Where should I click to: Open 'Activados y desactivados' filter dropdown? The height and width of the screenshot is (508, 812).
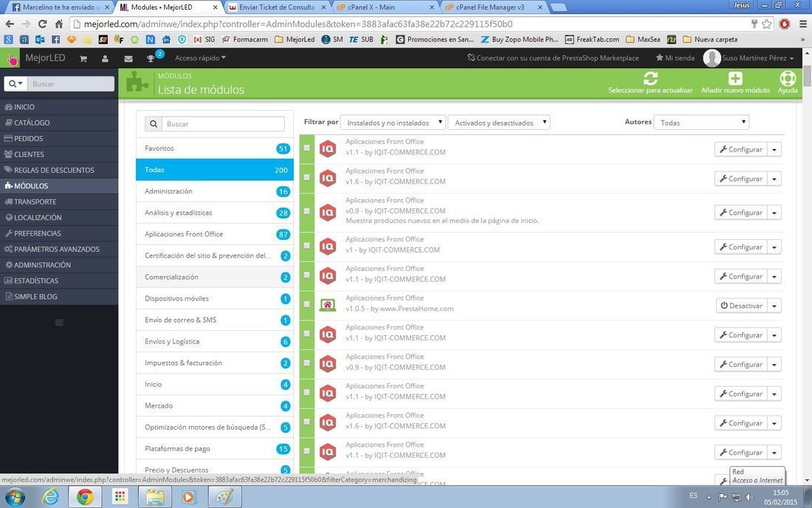pyautogui.click(x=499, y=123)
